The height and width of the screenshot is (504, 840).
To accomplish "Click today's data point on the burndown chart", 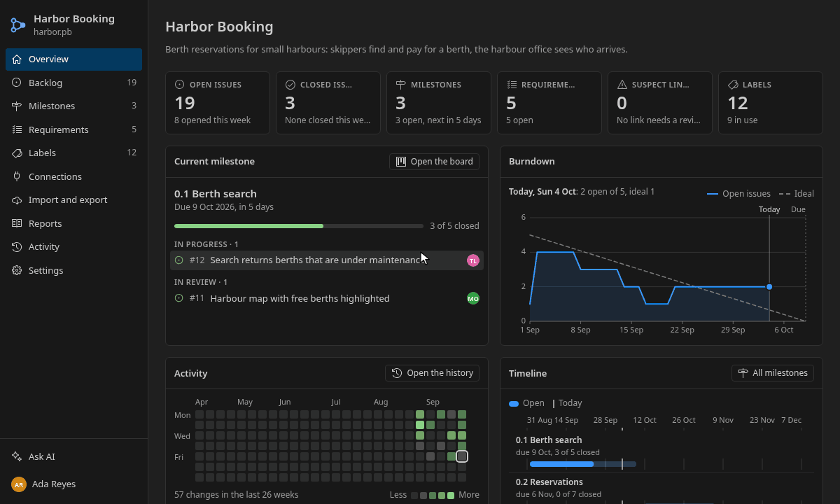I will tap(769, 287).
